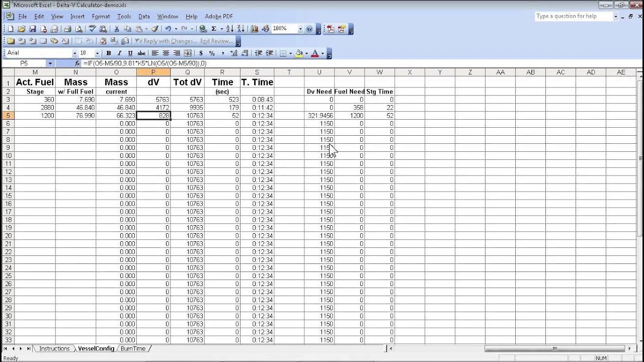Toggle Underline formatting

tap(130, 53)
